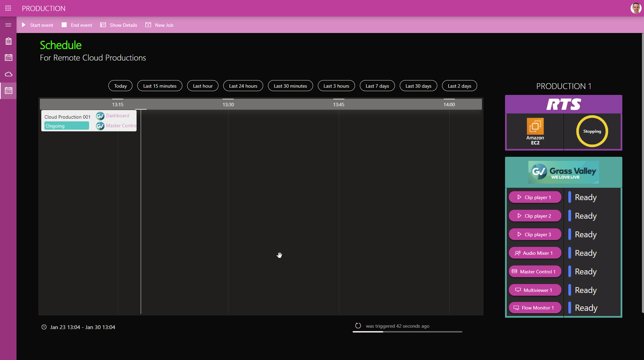Click the refresh progress bar
The image size is (644, 360).
tap(407, 332)
